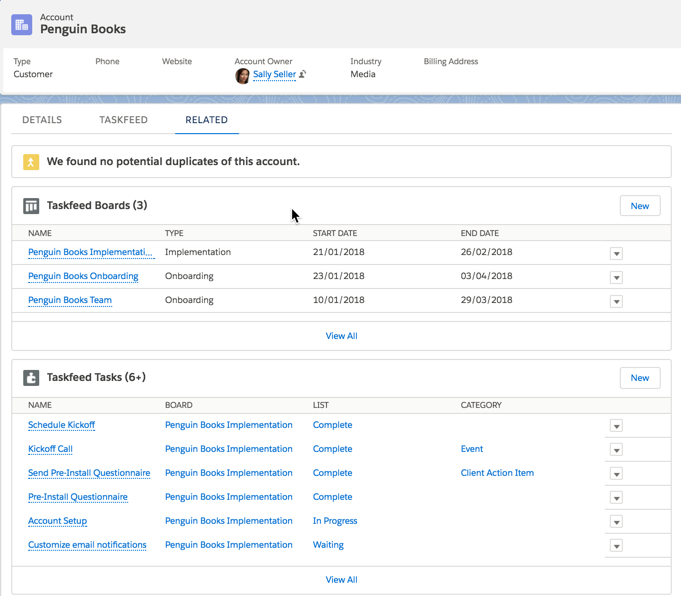
Task: Open the Account Setup task
Action: click(x=57, y=521)
